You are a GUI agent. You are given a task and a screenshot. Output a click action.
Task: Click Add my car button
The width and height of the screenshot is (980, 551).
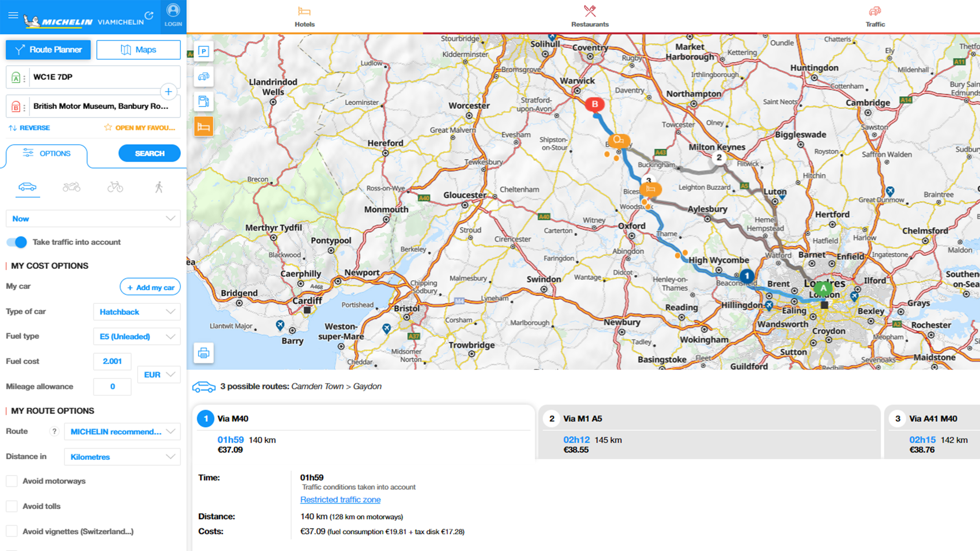pos(150,287)
